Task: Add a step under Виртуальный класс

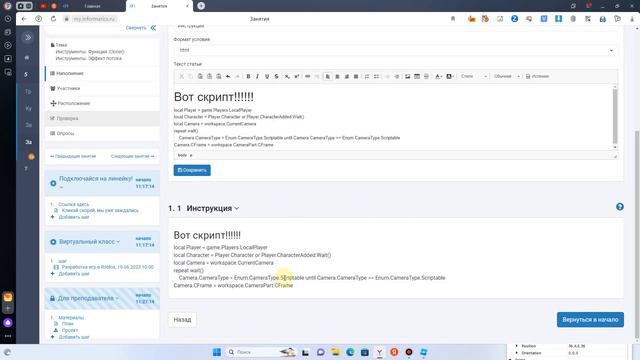Action: 74,274
